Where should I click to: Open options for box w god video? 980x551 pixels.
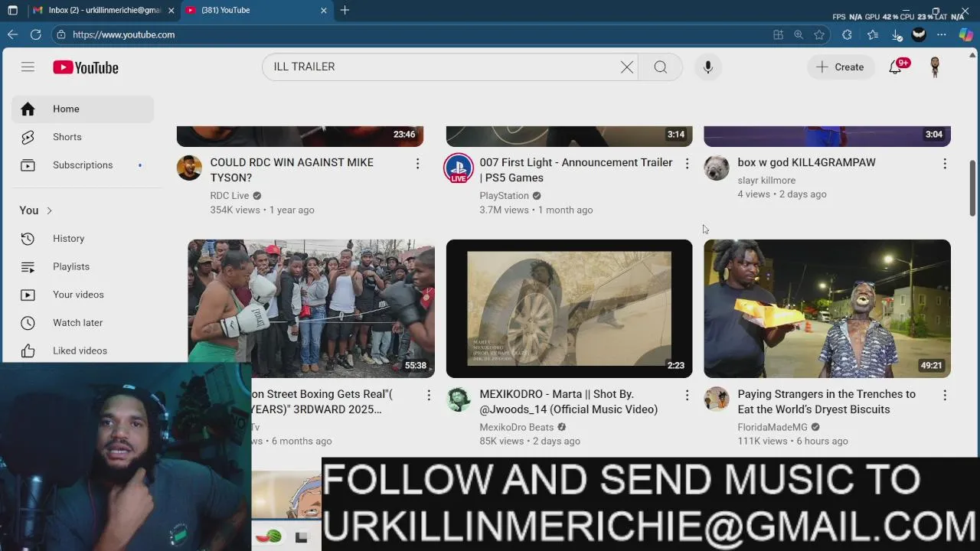tap(945, 164)
